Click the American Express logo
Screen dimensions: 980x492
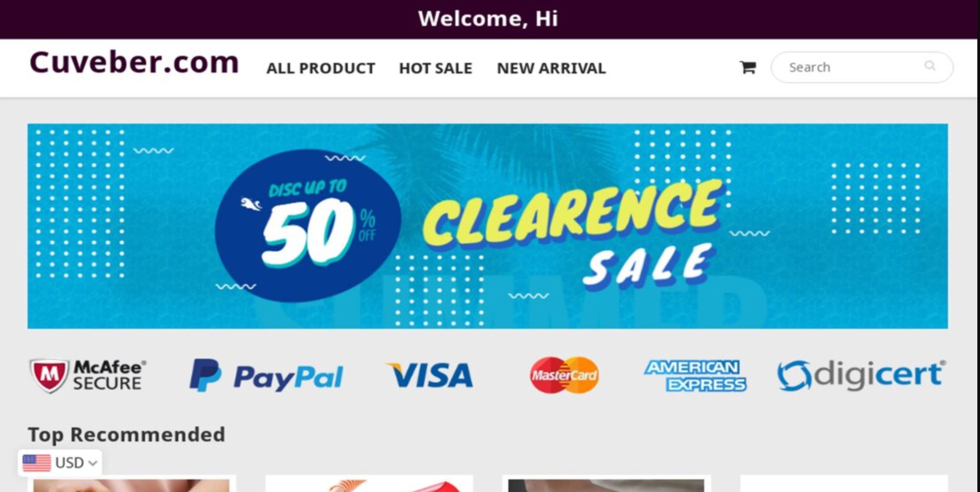click(695, 376)
